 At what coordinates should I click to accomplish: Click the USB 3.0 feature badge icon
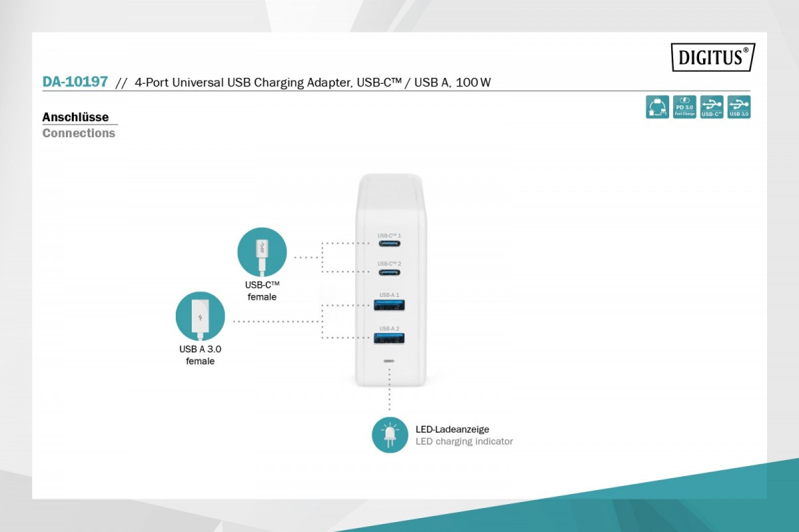click(739, 107)
